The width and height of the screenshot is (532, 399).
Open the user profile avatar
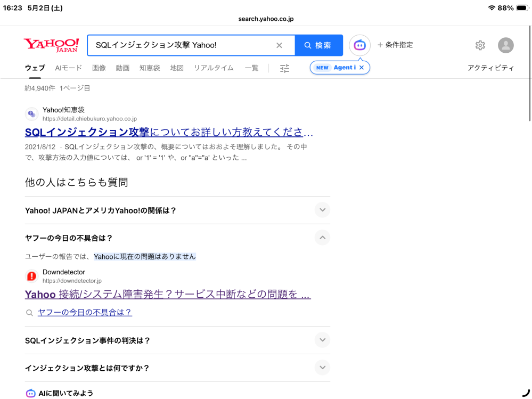[x=505, y=45]
